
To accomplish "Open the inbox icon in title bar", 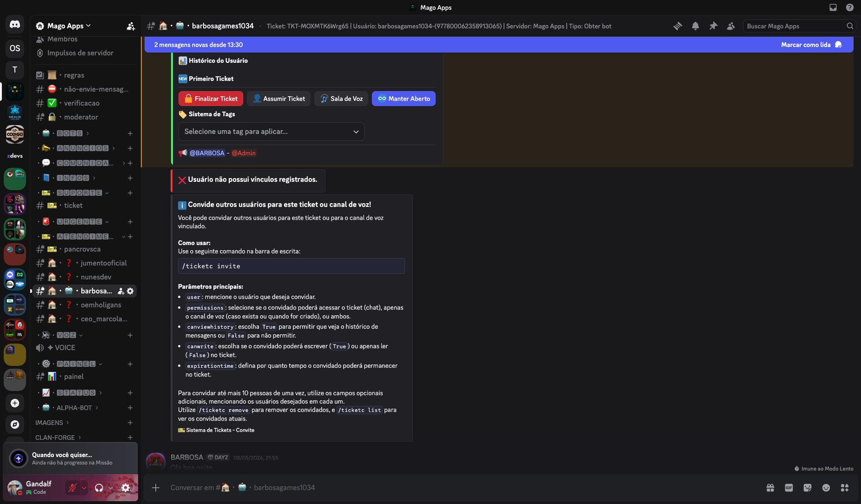I will [x=833, y=7].
